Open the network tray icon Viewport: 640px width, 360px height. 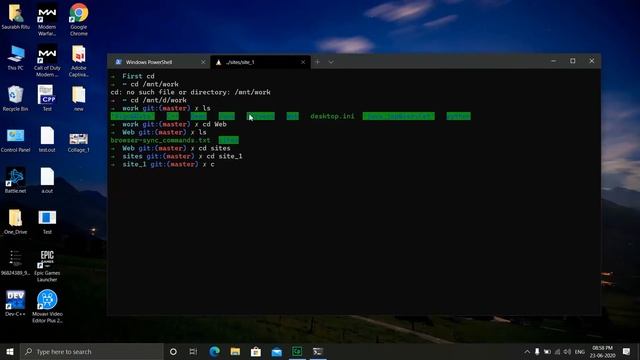click(x=558, y=351)
